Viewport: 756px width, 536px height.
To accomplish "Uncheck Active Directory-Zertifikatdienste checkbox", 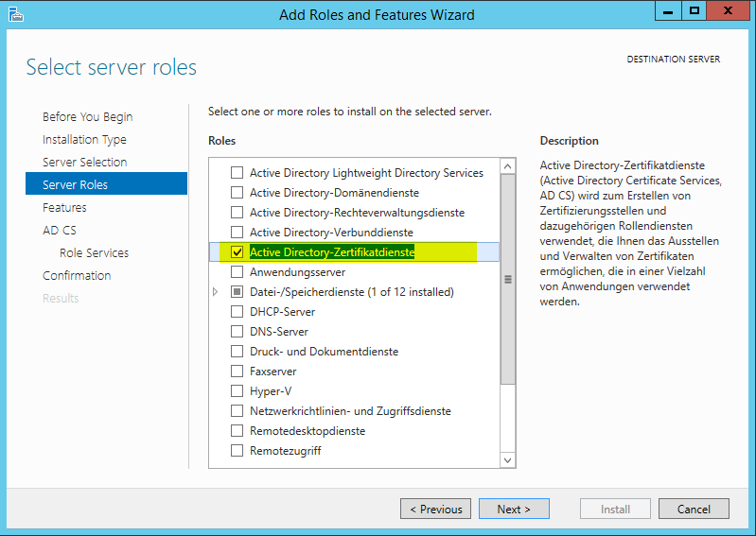I will pos(237,251).
